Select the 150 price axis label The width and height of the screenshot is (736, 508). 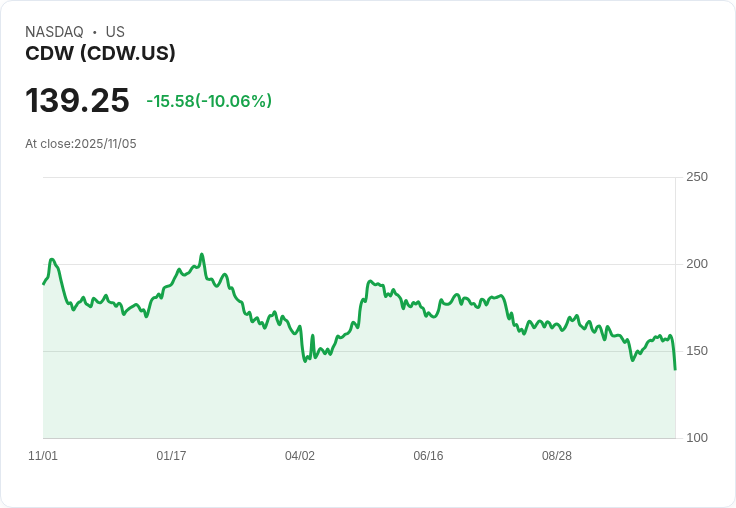coord(697,351)
